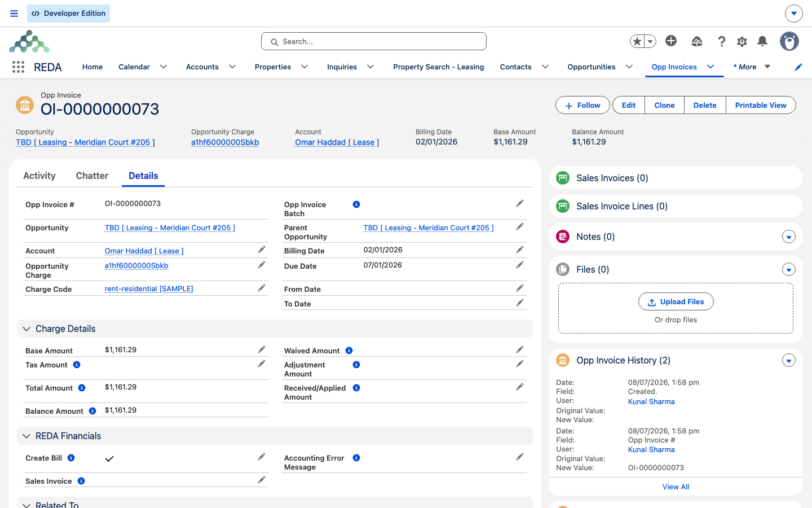812x508 pixels.
Task: Show the Opp Invoice Batch info icon
Action: coord(356,204)
